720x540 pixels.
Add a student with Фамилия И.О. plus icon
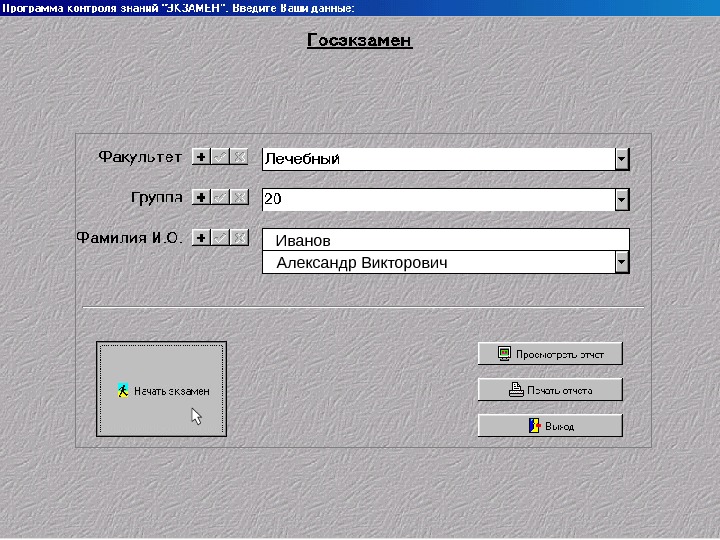(x=201, y=238)
